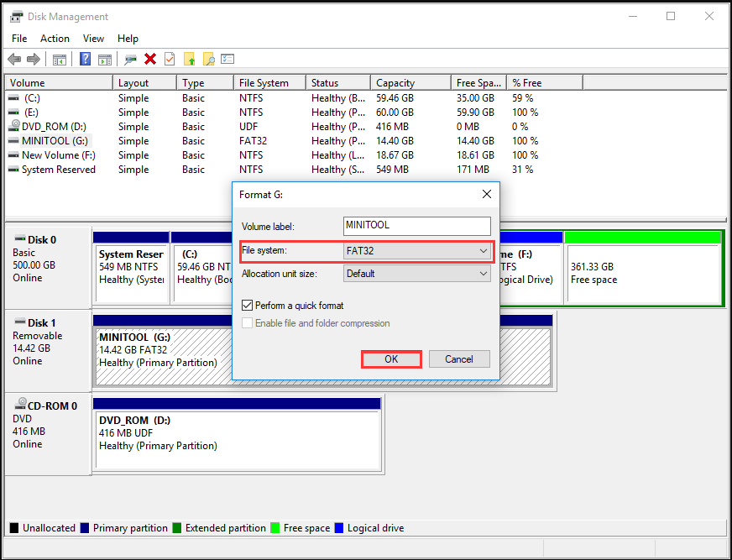Image resolution: width=732 pixels, height=560 pixels.
Task: Sort by the Layout column header
Action: click(x=144, y=82)
